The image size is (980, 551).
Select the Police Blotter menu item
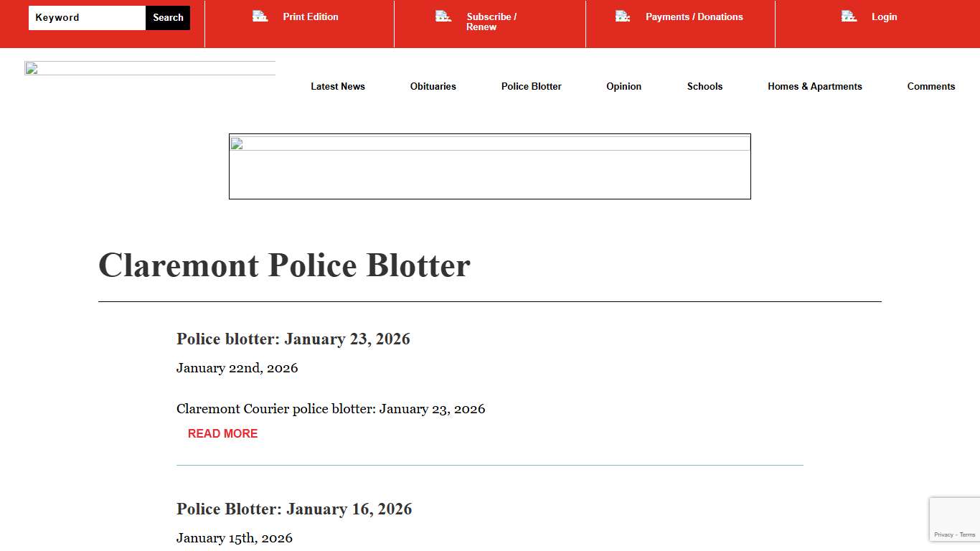pyautogui.click(x=531, y=86)
